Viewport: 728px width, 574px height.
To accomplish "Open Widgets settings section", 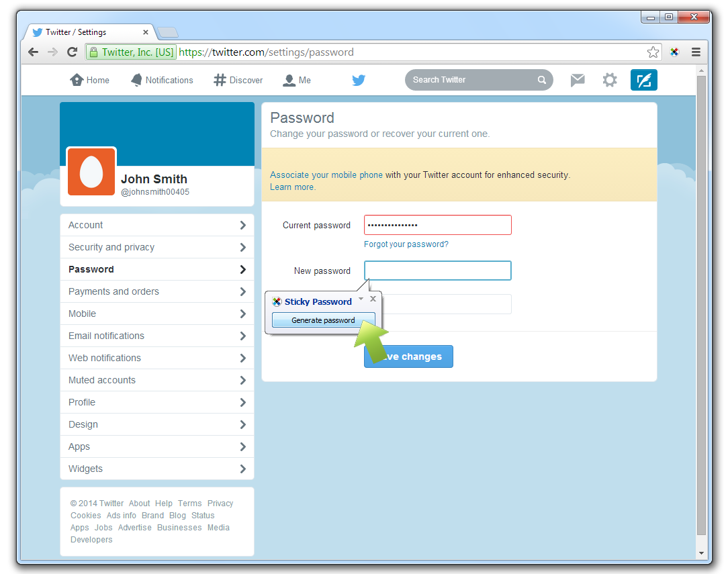I will 157,469.
